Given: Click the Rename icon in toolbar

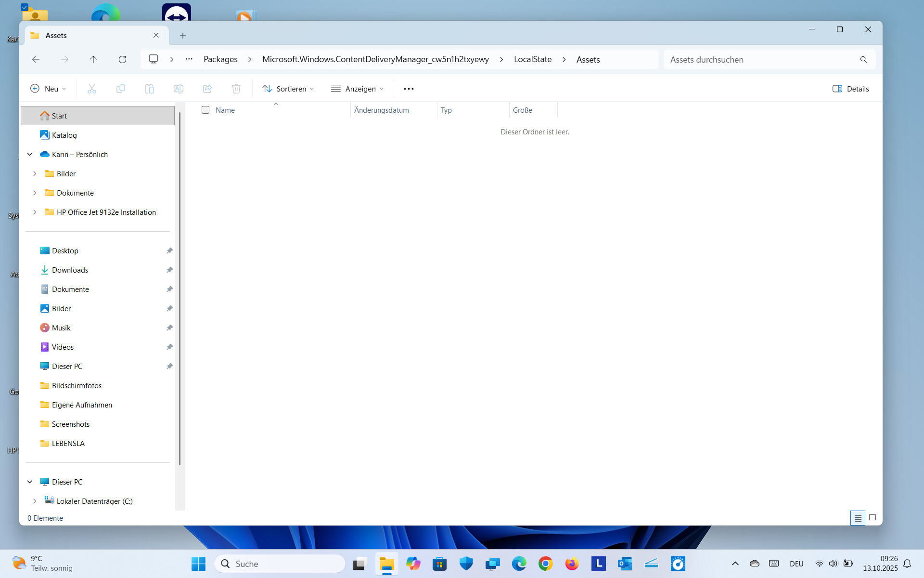Looking at the screenshot, I should click(179, 89).
